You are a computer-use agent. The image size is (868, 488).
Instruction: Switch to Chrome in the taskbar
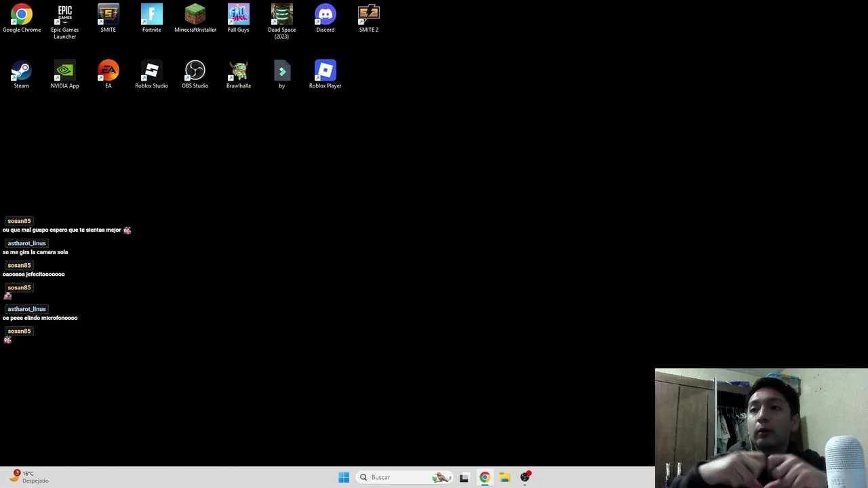(484, 477)
